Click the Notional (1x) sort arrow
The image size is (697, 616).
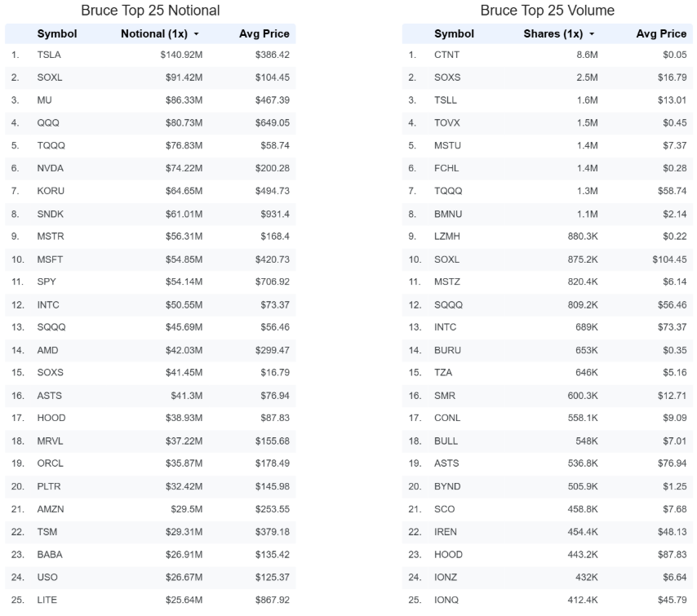pos(196,34)
